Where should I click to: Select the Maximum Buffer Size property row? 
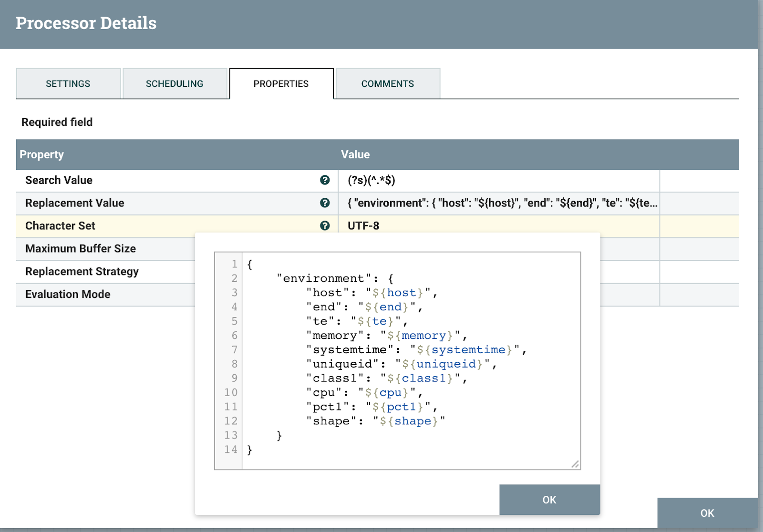click(x=81, y=249)
